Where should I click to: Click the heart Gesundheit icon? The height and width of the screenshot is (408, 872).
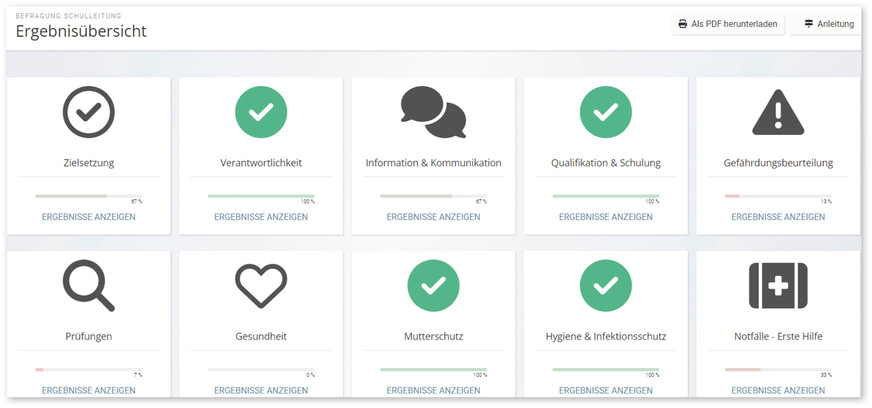click(261, 285)
